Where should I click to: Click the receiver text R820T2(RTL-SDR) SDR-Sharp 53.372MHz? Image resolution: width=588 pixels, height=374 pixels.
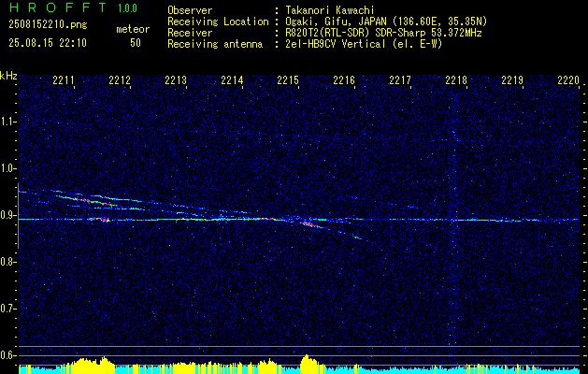coord(383,33)
